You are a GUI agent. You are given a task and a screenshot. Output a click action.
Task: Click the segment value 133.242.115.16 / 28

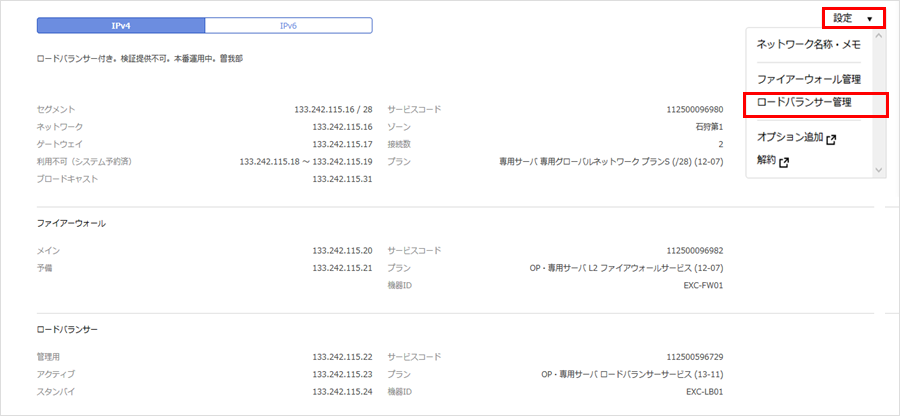pyautogui.click(x=328, y=109)
